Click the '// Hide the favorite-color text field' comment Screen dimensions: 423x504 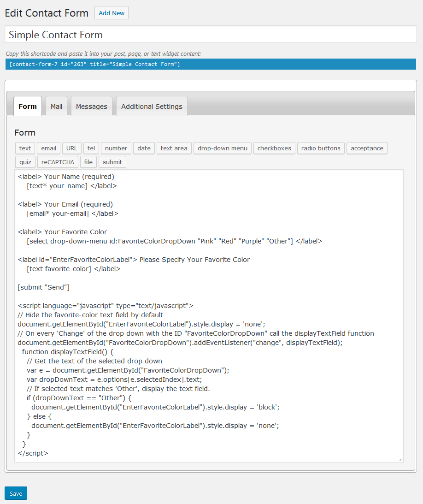[x=91, y=315]
